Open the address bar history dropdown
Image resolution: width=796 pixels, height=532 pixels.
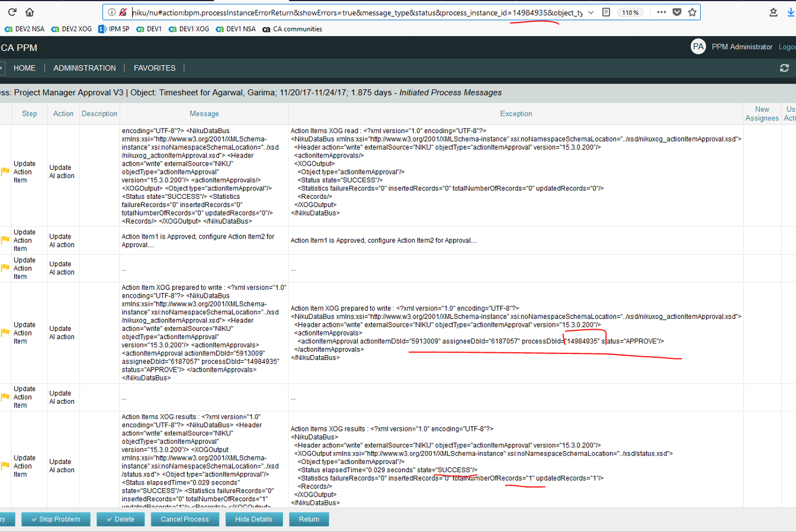pyautogui.click(x=591, y=12)
